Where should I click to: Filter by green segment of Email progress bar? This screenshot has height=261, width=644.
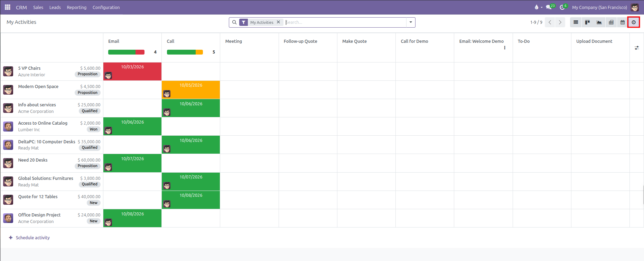click(x=122, y=52)
